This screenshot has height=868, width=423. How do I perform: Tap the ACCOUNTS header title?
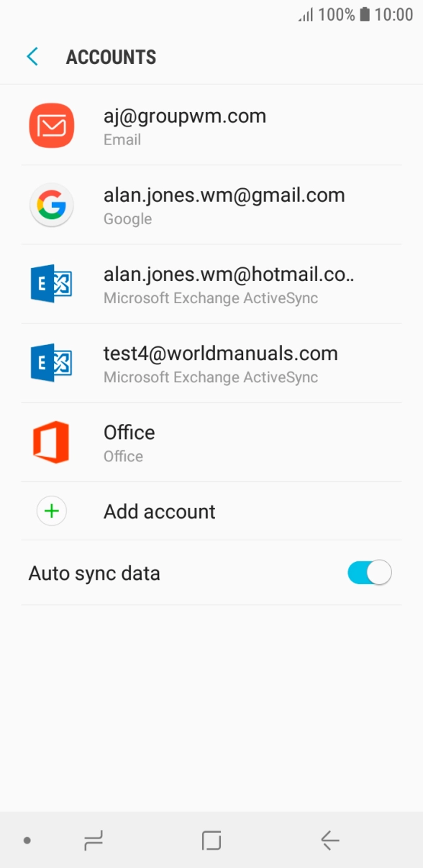(111, 57)
